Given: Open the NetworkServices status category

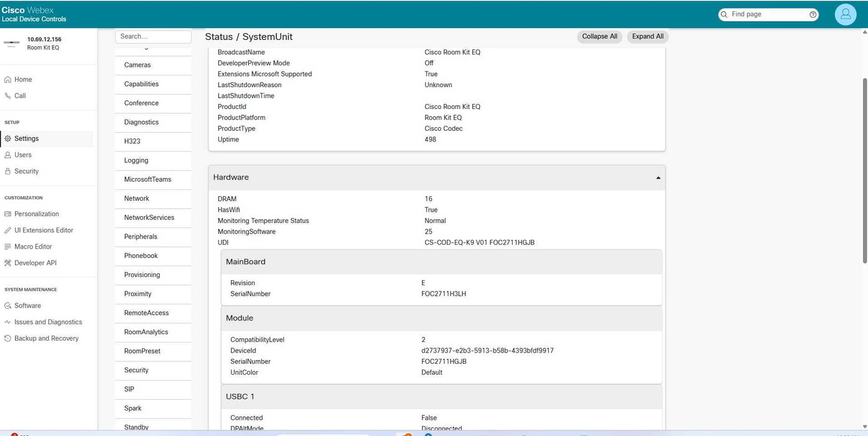Looking at the screenshot, I should click(149, 217).
